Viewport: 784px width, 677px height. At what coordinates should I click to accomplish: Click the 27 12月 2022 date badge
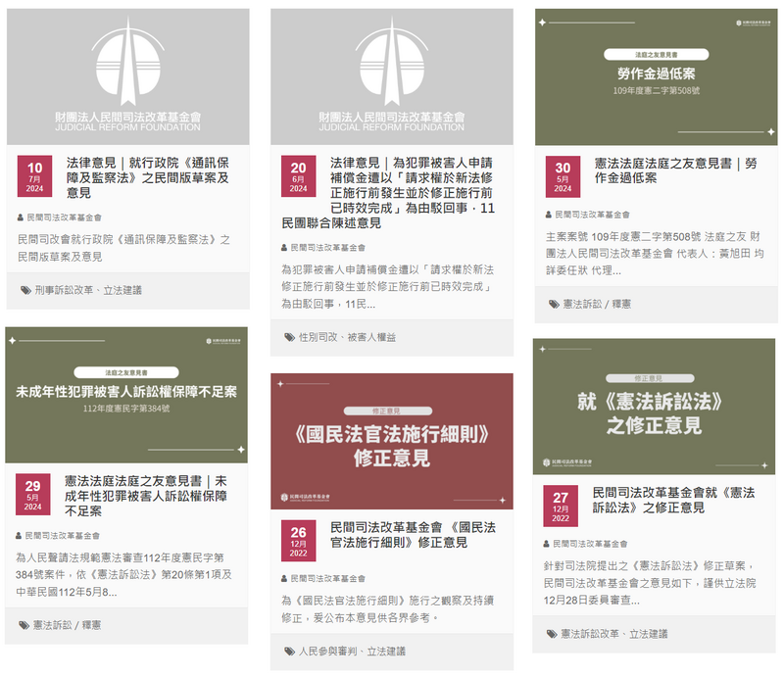pos(561,506)
